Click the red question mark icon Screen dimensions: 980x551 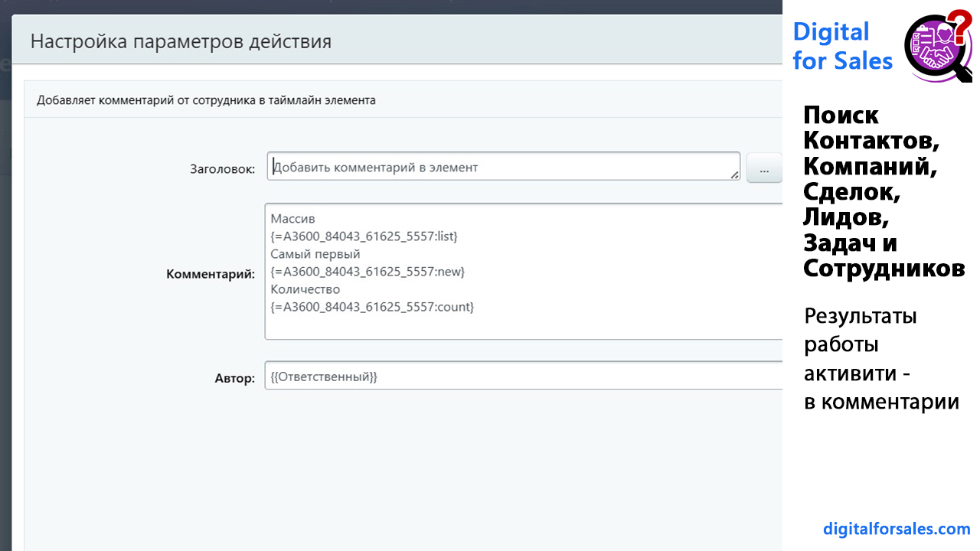pyautogui.click(x=960, y=23)
